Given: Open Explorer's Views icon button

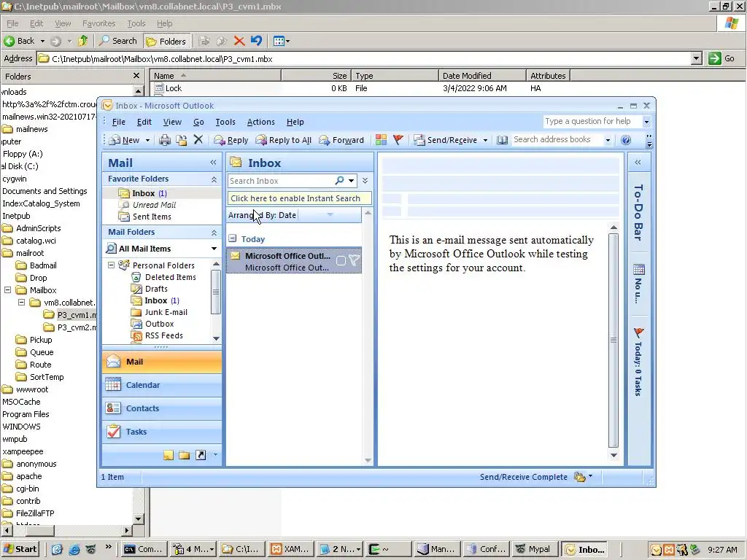Looking at the screenshot, I should coord(281,41).
